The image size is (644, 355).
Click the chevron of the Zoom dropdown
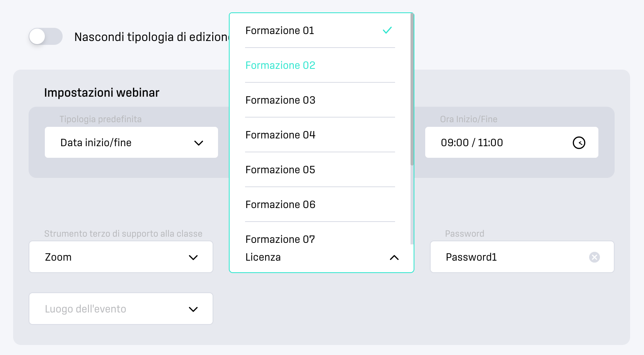193,258
